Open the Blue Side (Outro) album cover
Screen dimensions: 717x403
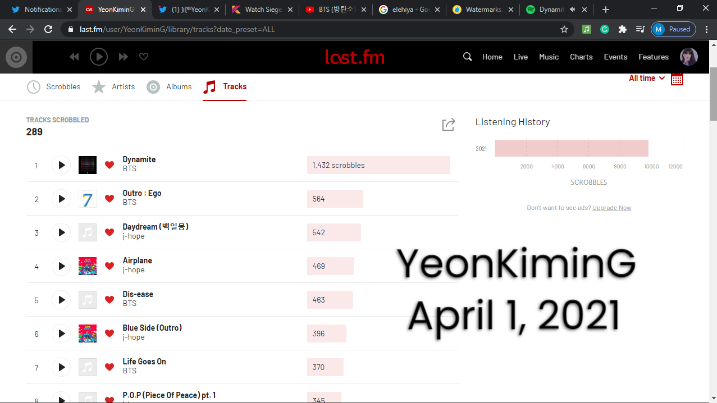pyautogui.click(x=87, y=333)
